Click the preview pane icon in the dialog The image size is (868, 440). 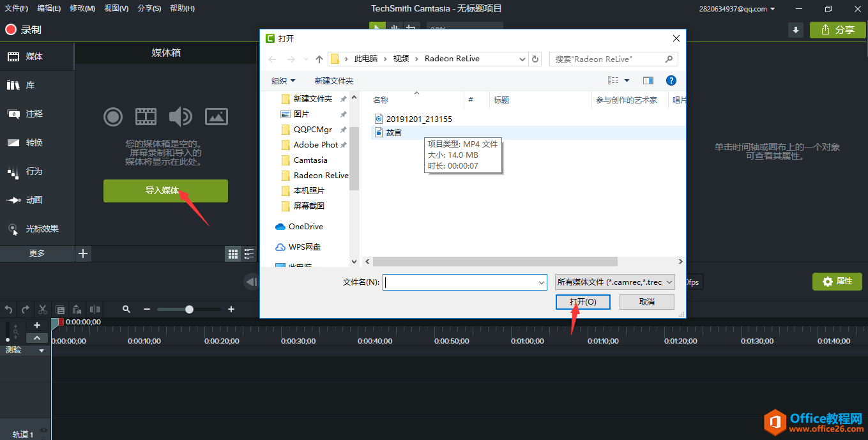coord(648,80)
